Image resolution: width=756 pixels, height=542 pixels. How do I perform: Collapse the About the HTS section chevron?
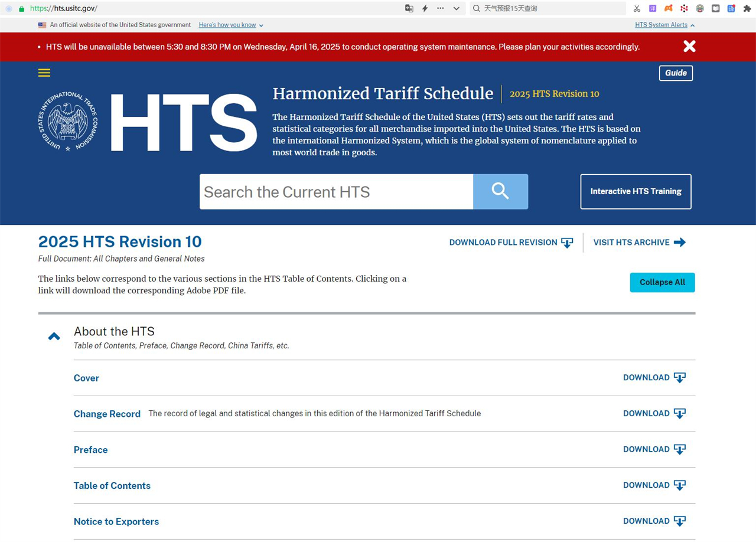[54, 337]
